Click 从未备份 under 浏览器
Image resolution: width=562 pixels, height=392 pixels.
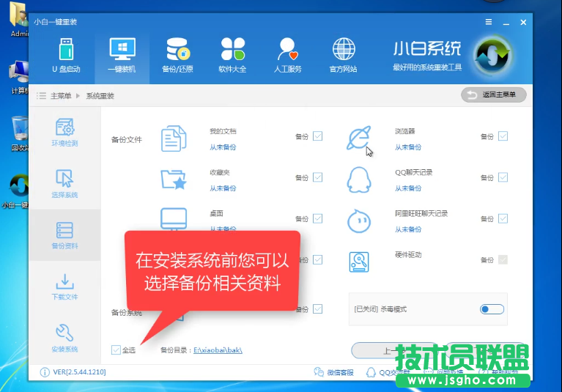point(408,147)
